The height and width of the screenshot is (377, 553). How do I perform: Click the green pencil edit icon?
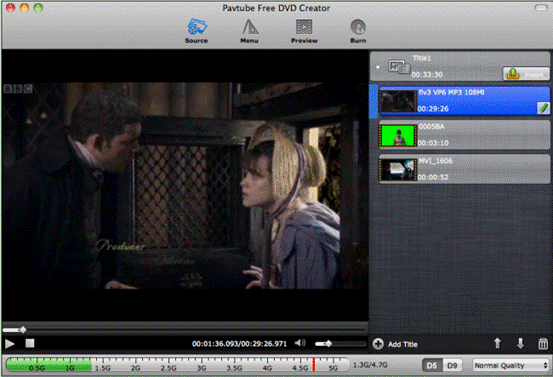coord(543,108)
